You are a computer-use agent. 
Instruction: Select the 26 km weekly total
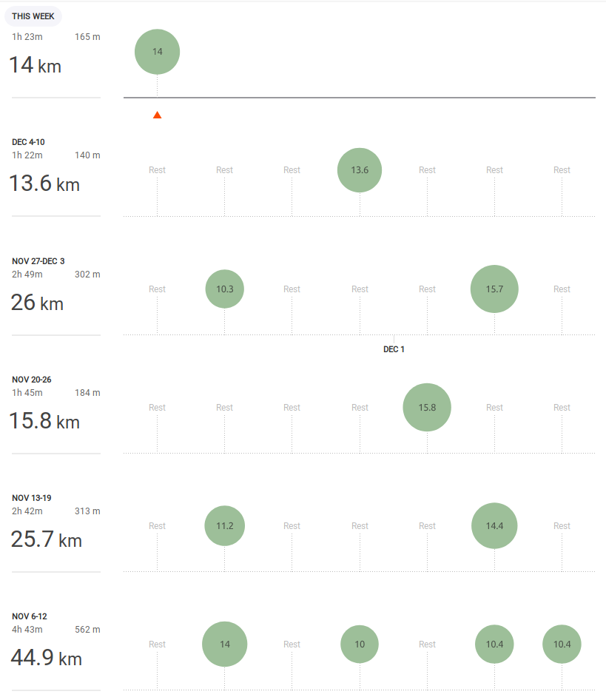[x=37, y=303]
